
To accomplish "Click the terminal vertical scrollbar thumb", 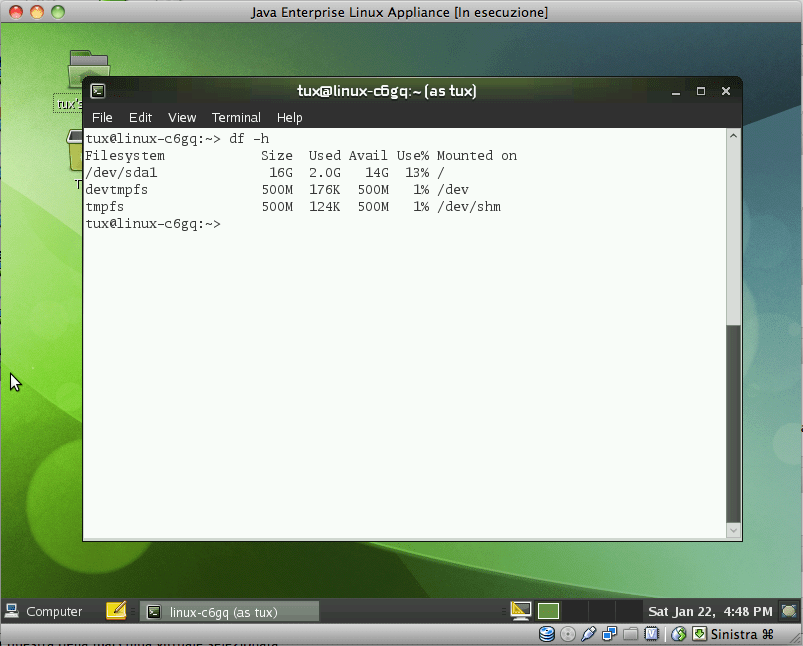I will 733,424.
